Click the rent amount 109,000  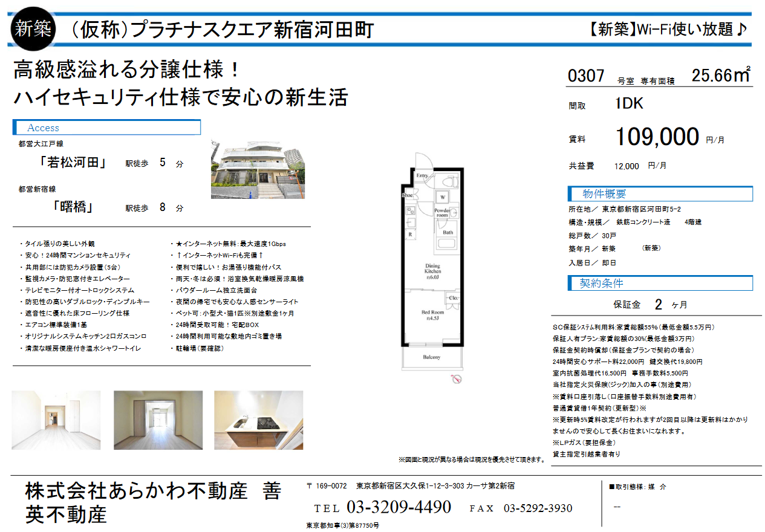point(657,137)
